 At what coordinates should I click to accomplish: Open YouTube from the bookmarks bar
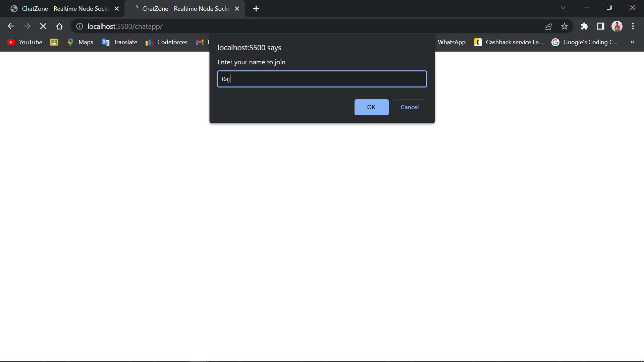click(x=24, y=42)
